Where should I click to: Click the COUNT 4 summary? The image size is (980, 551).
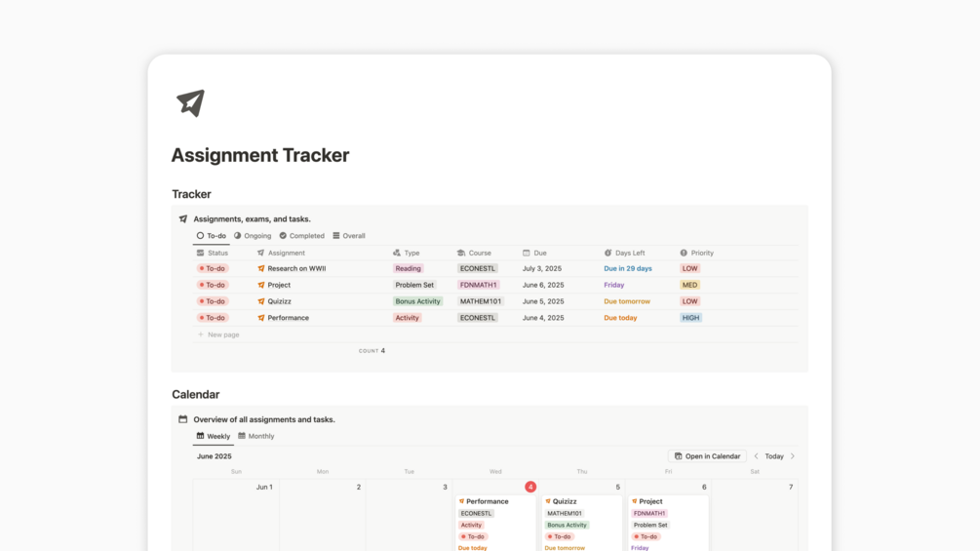[372, 351]
